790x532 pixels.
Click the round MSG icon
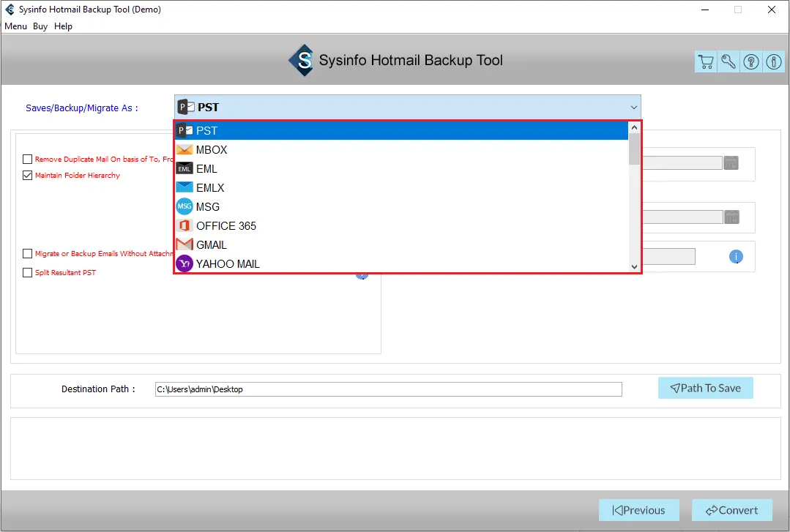(185, 206)
